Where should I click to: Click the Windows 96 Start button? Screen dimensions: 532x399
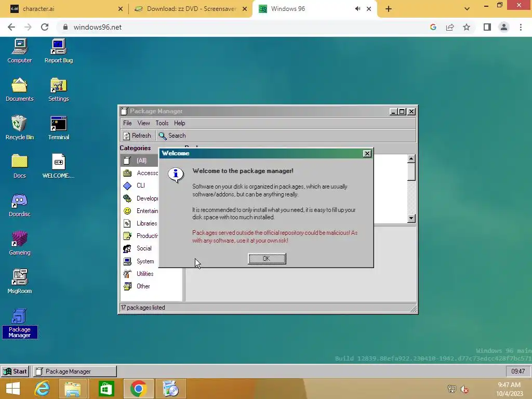click(15, 371)
